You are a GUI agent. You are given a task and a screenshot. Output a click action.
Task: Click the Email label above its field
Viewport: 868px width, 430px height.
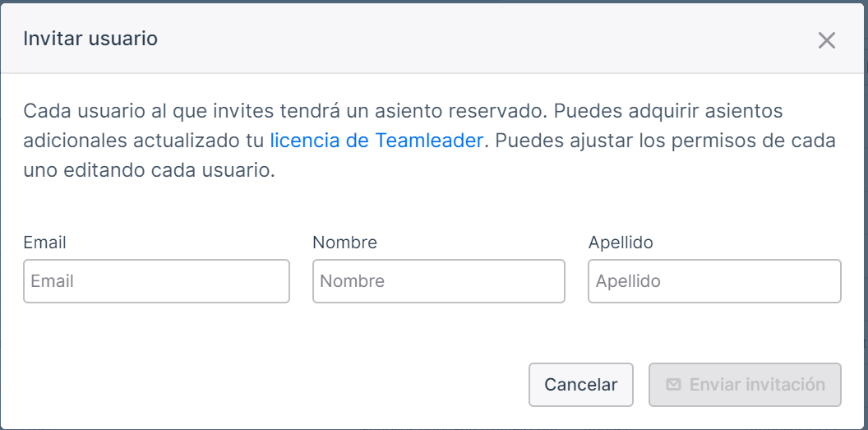45,243
